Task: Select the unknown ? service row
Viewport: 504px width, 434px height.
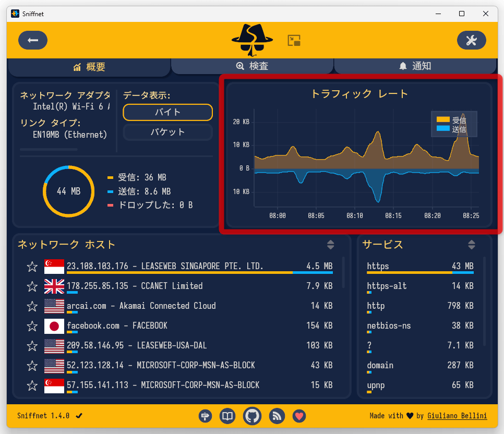Action: click(x=420, y=346)
